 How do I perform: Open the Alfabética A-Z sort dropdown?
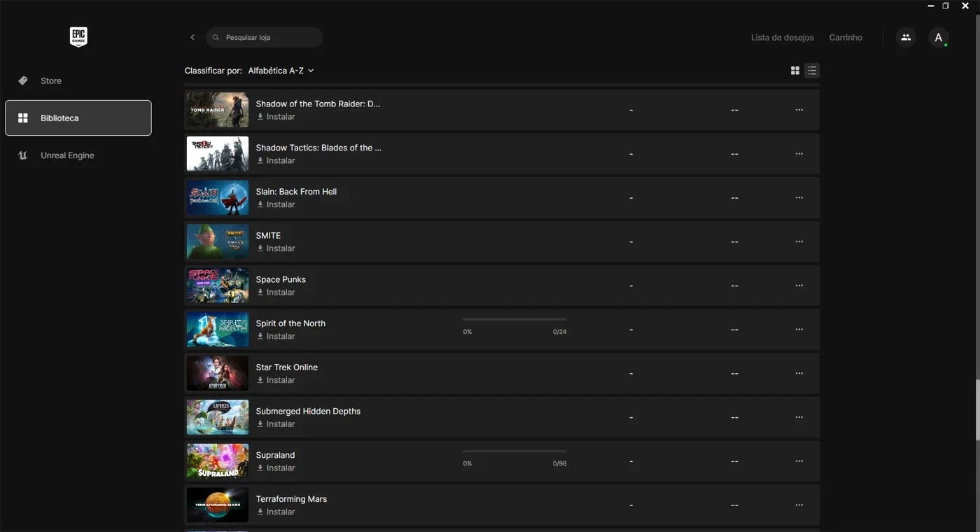(x=281, y=71)
